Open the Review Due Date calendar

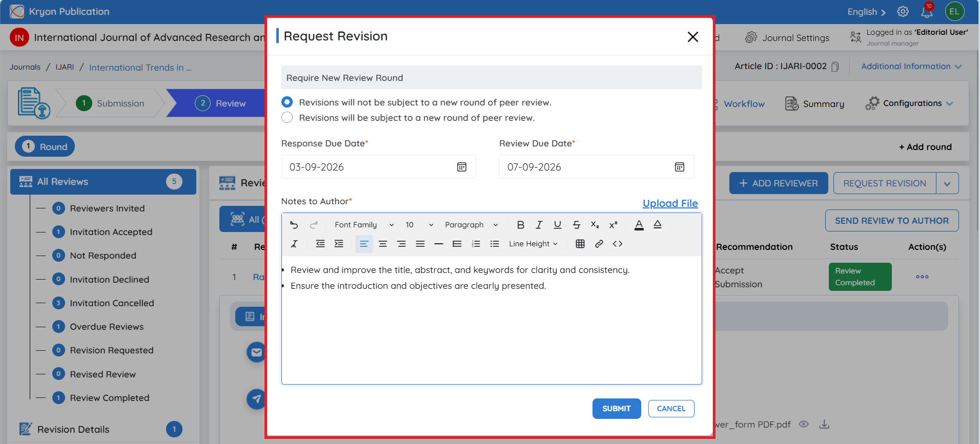pos(680,167)
